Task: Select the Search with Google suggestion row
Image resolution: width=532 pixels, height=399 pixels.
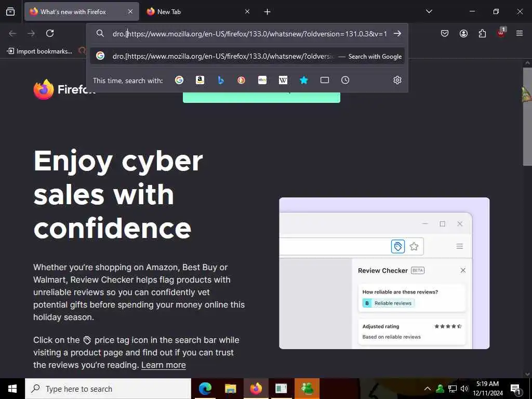Action: (247, 56)
